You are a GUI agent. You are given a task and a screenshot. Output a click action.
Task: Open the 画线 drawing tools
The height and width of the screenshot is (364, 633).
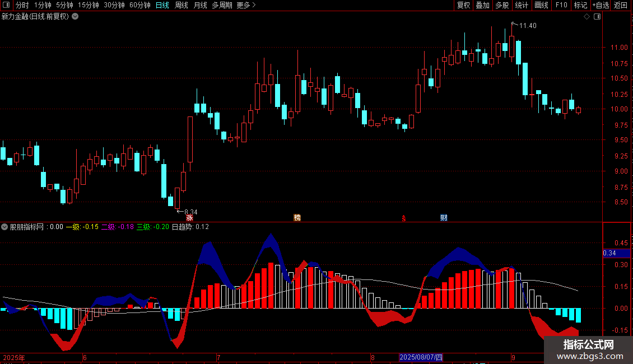541,5
